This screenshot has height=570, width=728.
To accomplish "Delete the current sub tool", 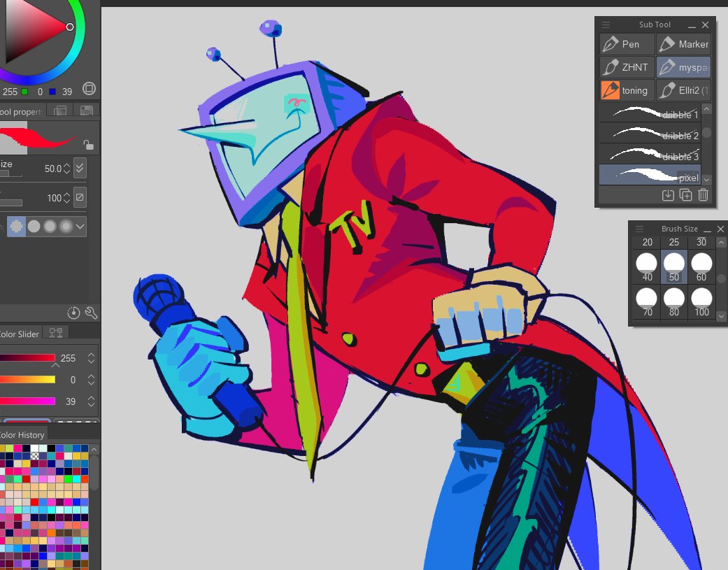I will pyautogui.click(x=703, y=195).
